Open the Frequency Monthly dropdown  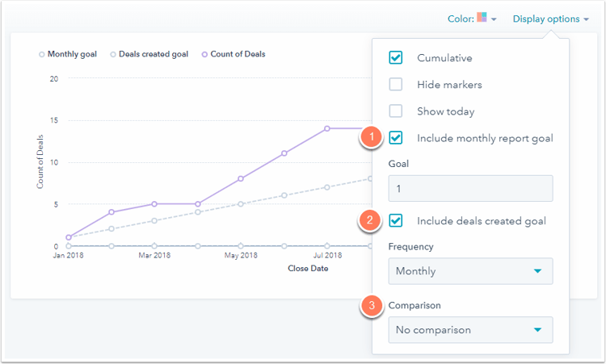pyautogui.click(x=470, y=271)
